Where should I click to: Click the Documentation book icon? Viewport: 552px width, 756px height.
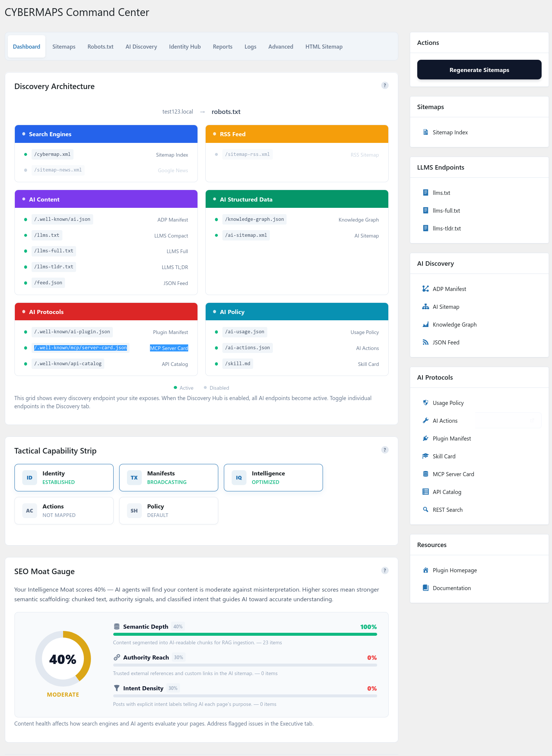click(x=425, y=588)
